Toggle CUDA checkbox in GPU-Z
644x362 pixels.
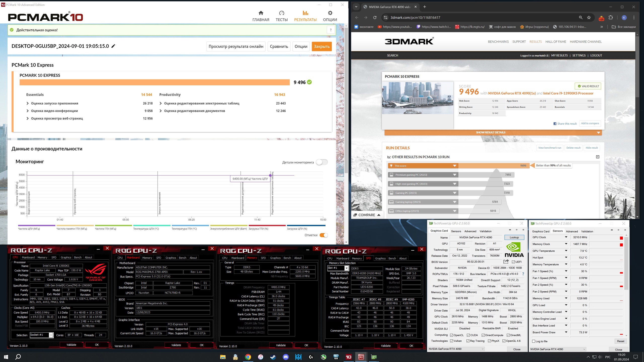[468, 335]
